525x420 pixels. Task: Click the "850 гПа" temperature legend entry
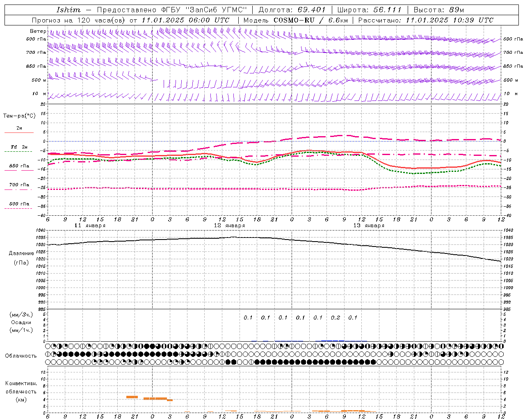pyautogui.click(x=19, y=166)
